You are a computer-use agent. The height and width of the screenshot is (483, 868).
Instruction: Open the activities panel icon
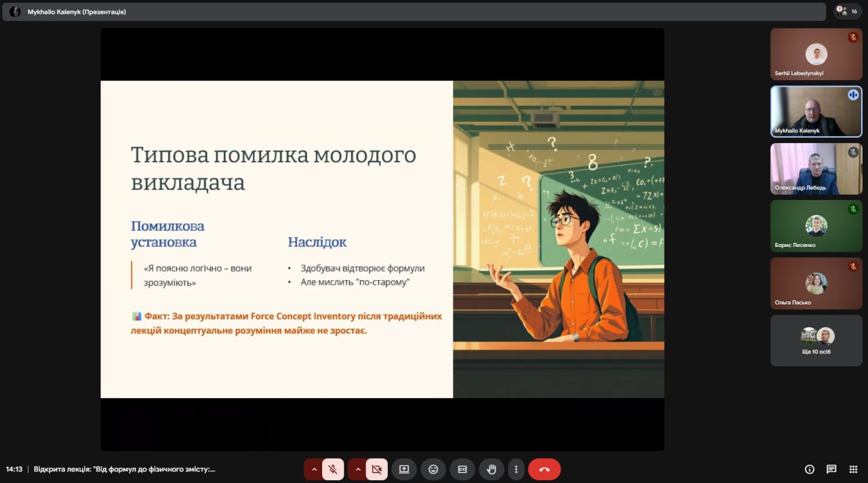(x=853, y=469)
